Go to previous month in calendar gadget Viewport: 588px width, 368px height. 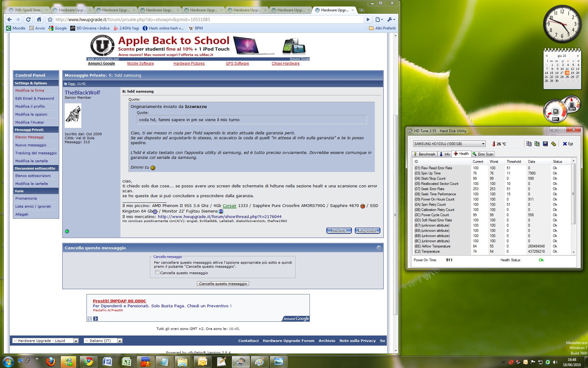(547, 56)
